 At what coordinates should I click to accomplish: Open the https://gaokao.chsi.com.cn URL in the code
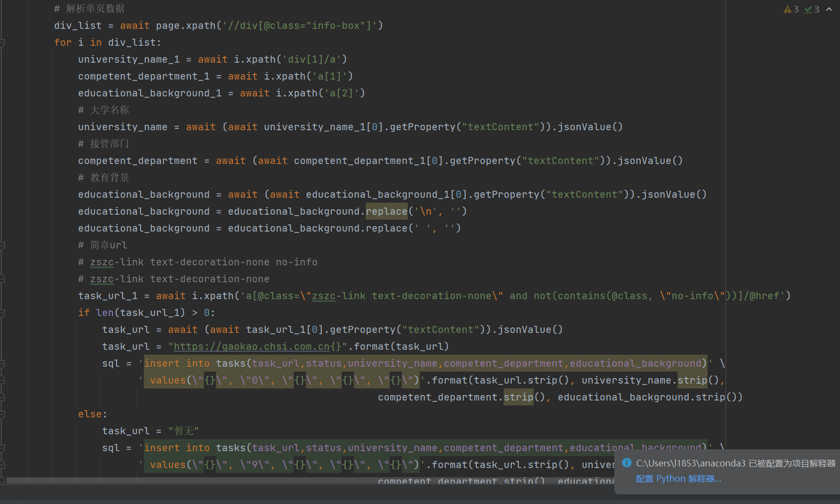point(252,347)
